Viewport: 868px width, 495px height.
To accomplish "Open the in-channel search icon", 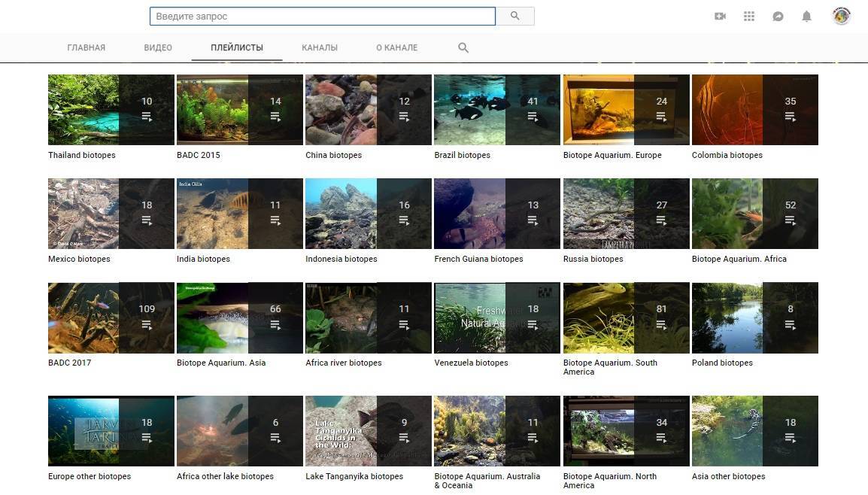I will 463,47.
